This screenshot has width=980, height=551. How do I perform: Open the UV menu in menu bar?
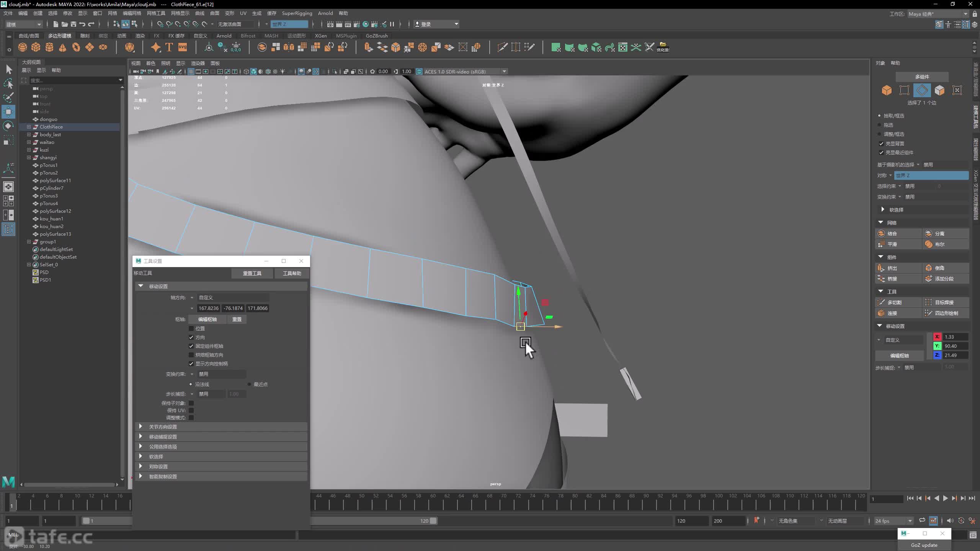(243, 13)
